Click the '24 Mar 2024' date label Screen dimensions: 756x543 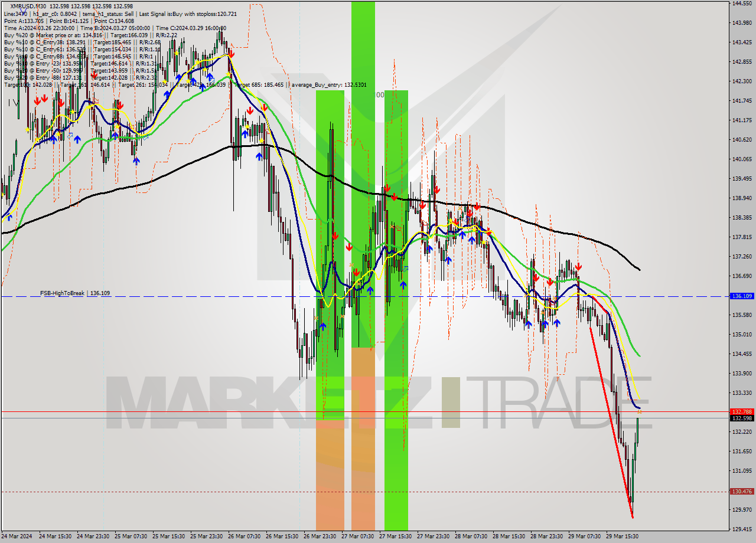(18, 537)
